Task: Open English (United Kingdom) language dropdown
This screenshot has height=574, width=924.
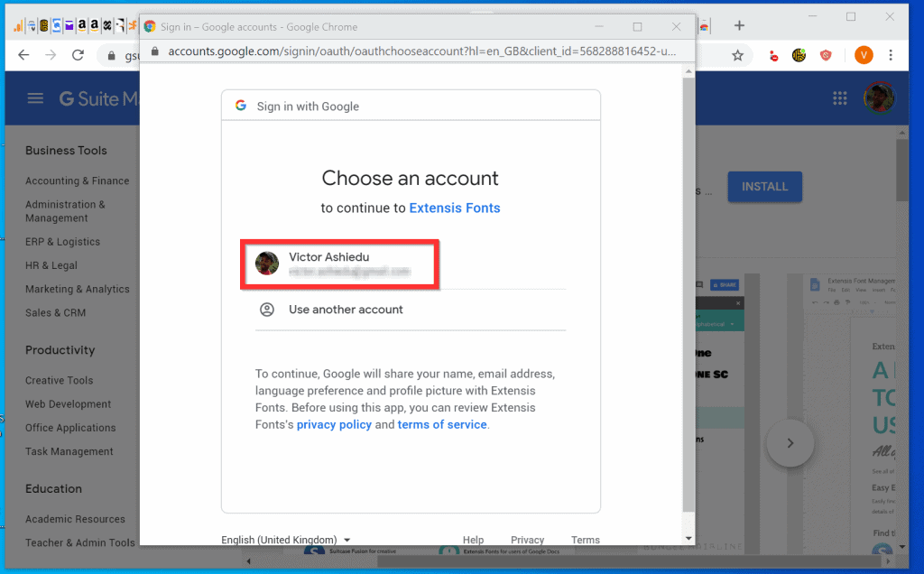Action: (x=286, y=539)
